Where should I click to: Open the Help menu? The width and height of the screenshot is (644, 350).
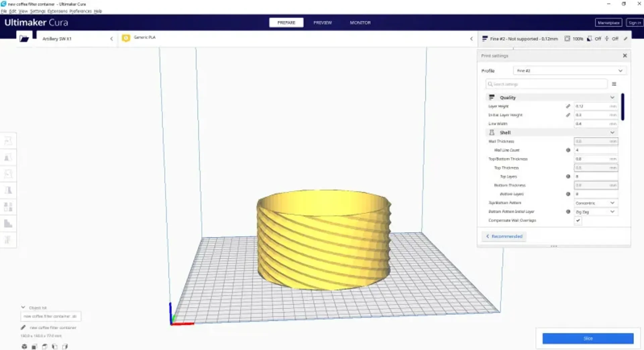[x=98, y=11]
